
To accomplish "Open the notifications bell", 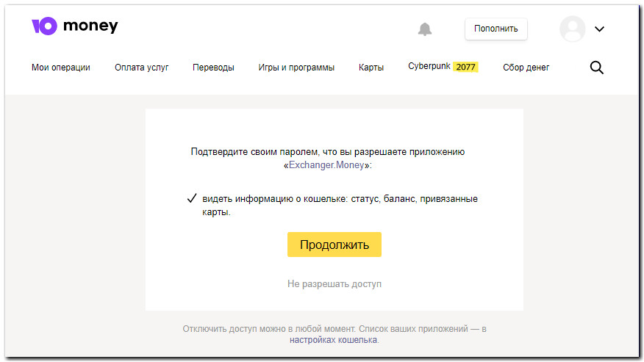I will click(x=425, y=29).
